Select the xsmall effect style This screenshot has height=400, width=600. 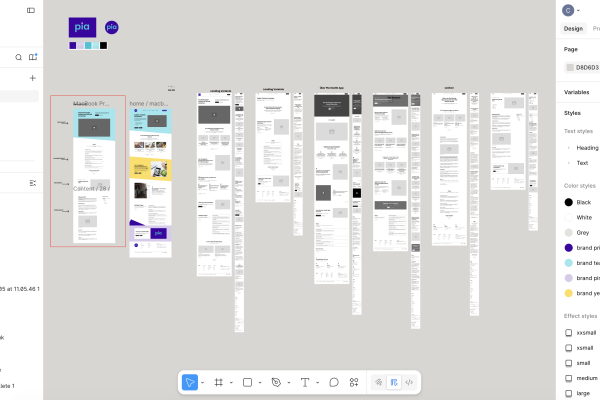[x=585, y=348]
